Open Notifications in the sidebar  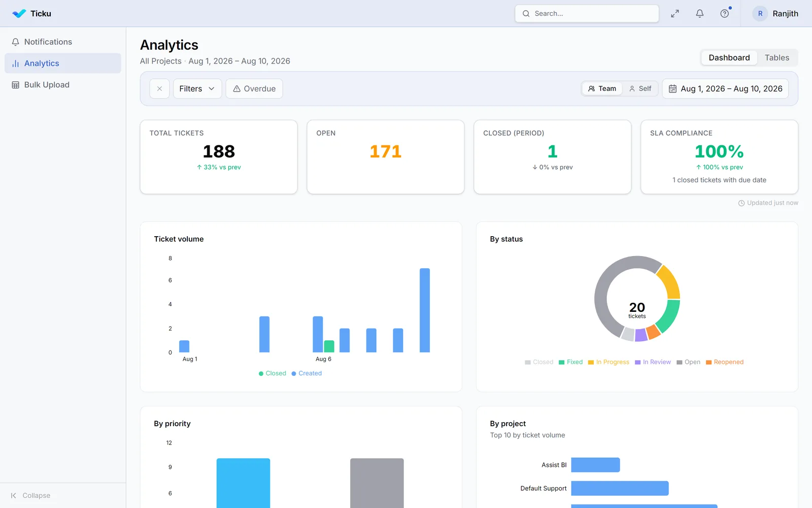click(x=63, y=42)
